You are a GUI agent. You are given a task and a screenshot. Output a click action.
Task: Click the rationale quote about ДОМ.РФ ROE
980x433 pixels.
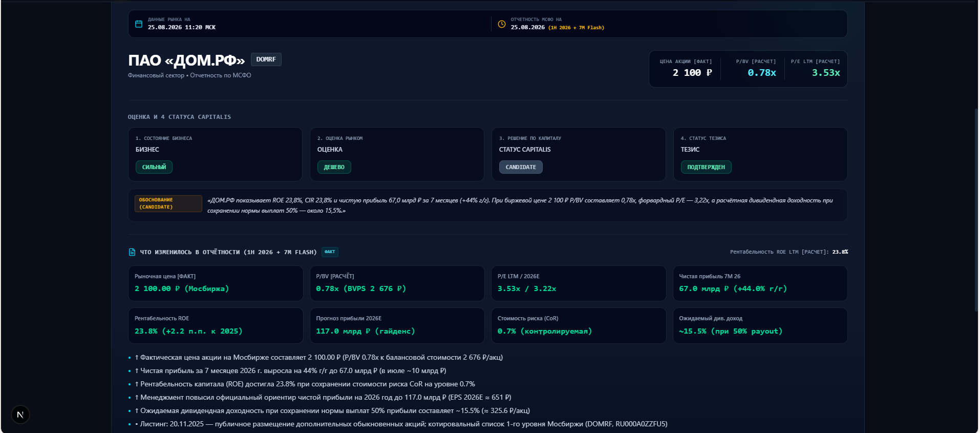(520, 205)
